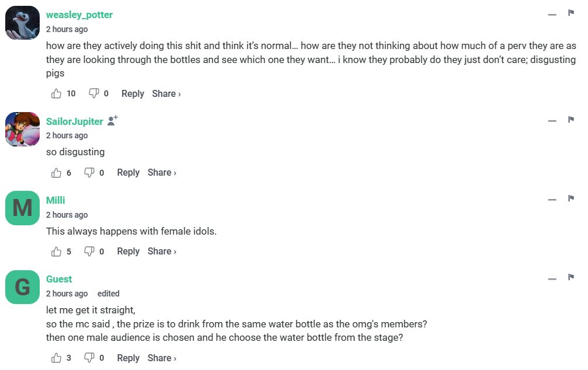The height and width of the screenshot is (370, 588).
Task: Collapse Milli's comment thread
Action: click(x=552, y=200)
